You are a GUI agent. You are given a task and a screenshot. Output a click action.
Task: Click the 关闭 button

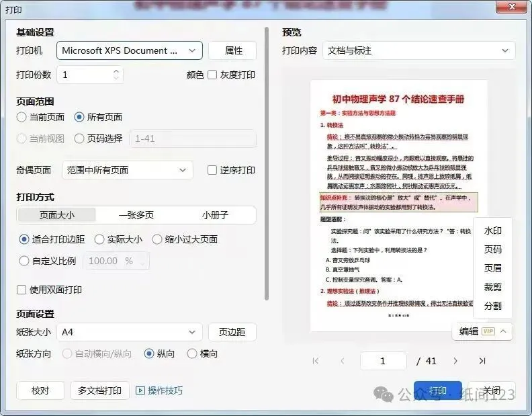492,390
